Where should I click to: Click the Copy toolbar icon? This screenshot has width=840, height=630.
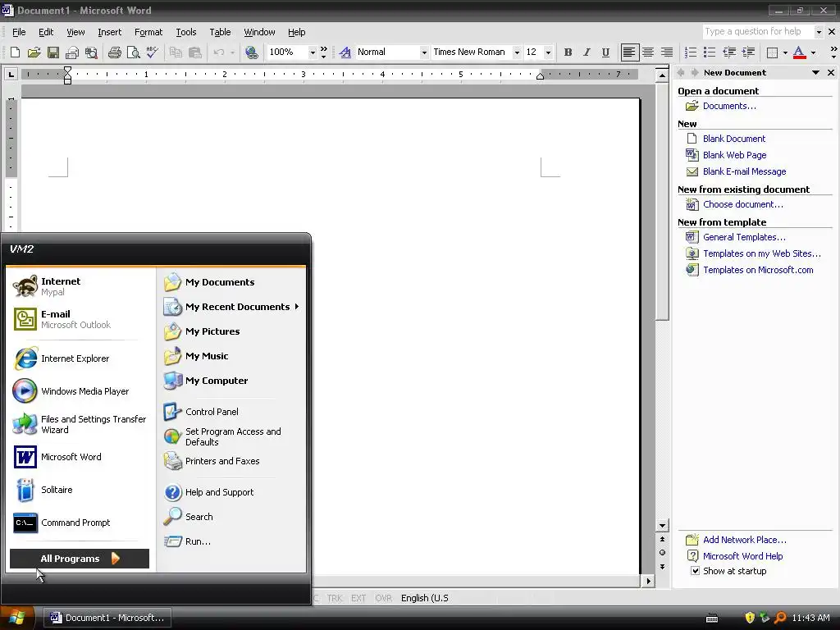tap(176, 52)
